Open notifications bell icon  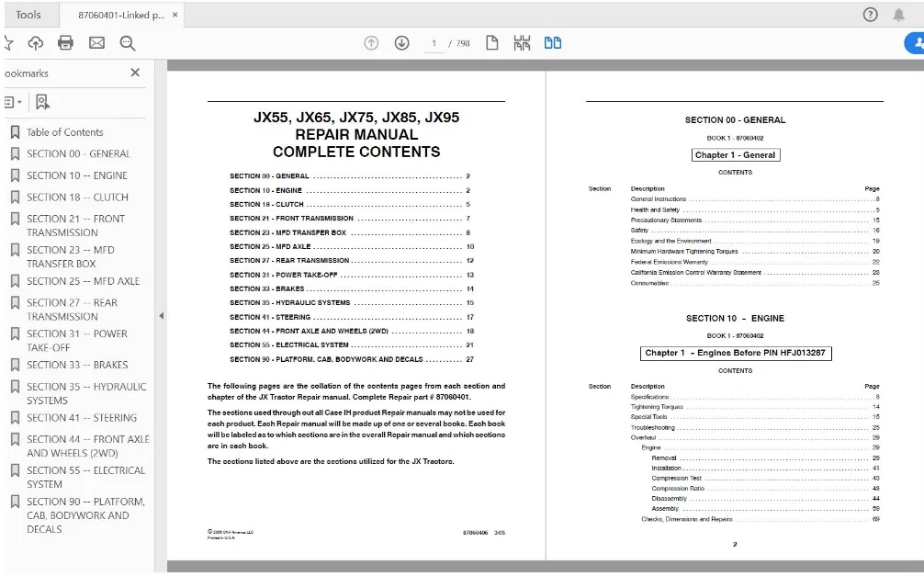tap(898, 15)
